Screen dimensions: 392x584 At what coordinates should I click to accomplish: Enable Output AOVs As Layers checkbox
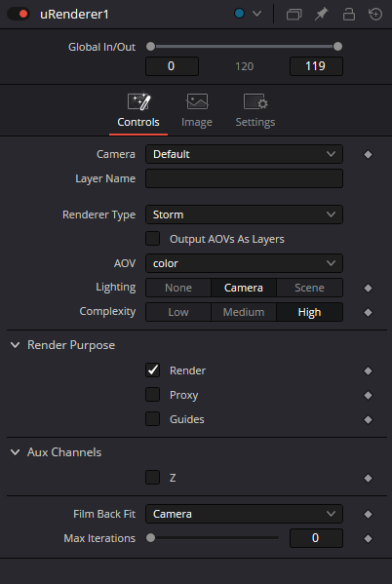[152, 239]
